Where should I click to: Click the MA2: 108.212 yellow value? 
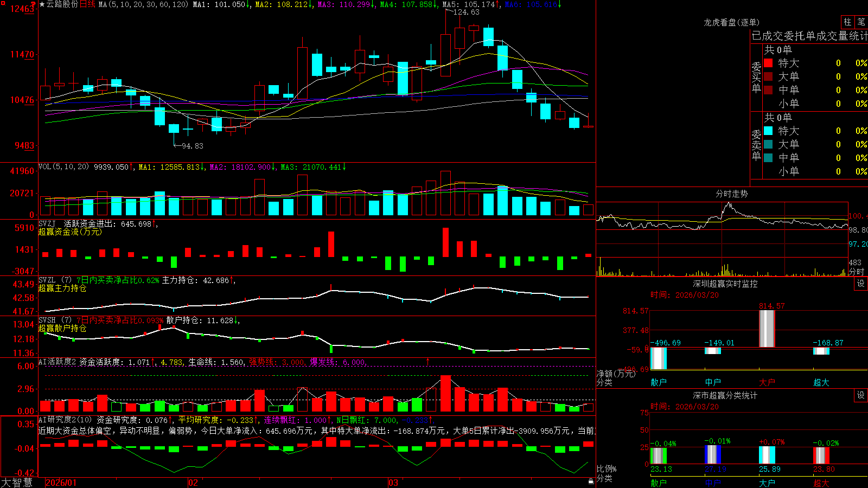click(283, 4)
